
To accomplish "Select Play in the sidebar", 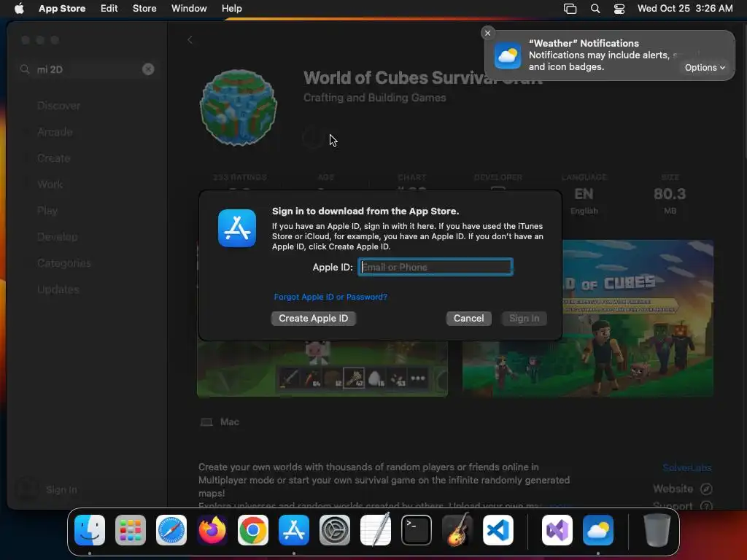I will coord(47,211).
